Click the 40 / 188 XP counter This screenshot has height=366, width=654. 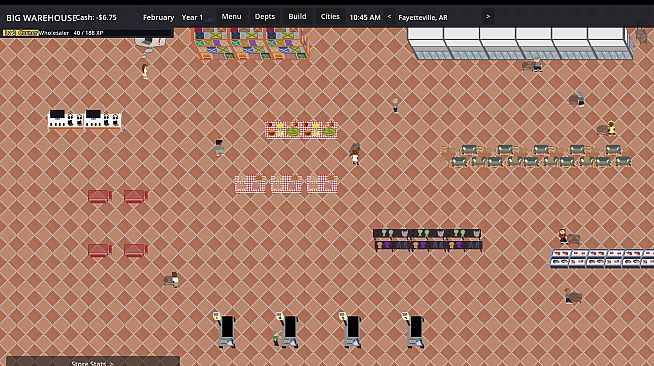coord(88,33)
